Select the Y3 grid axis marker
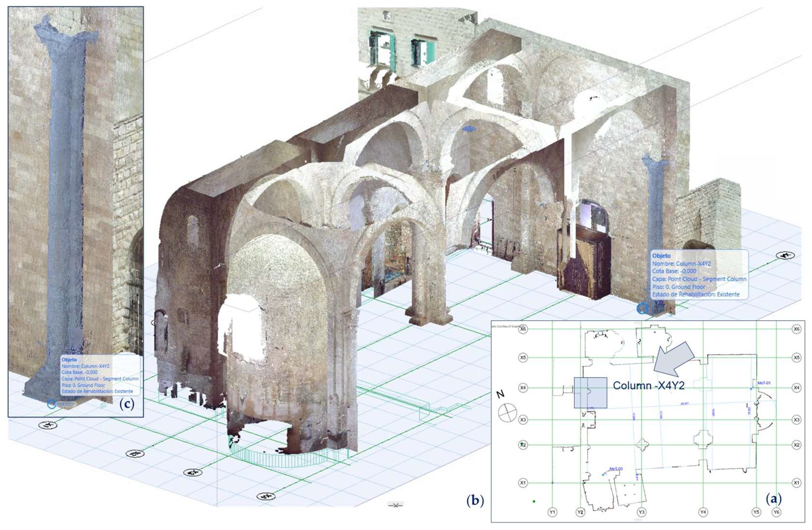This screenshot has height=530, width=812. click(641, 512)
